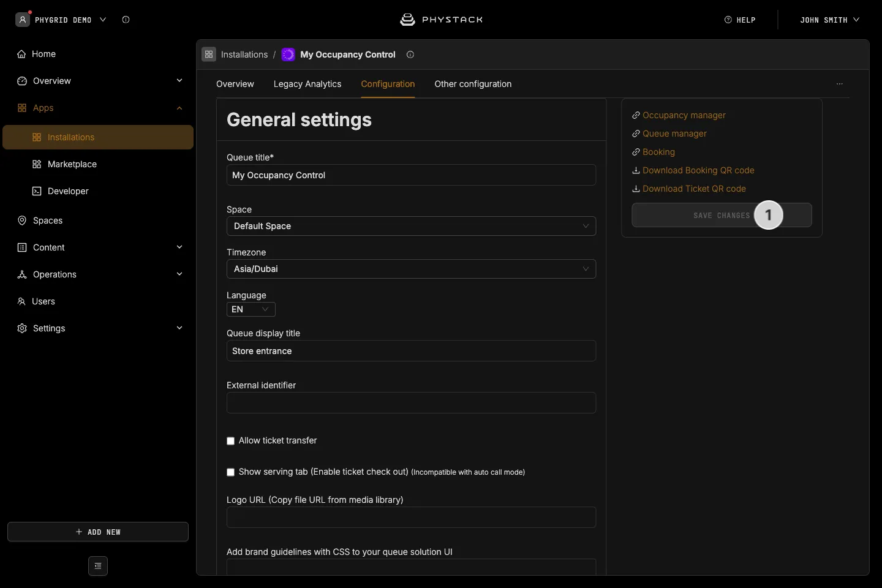Click the Users icon in sidebar

point(21,301)
